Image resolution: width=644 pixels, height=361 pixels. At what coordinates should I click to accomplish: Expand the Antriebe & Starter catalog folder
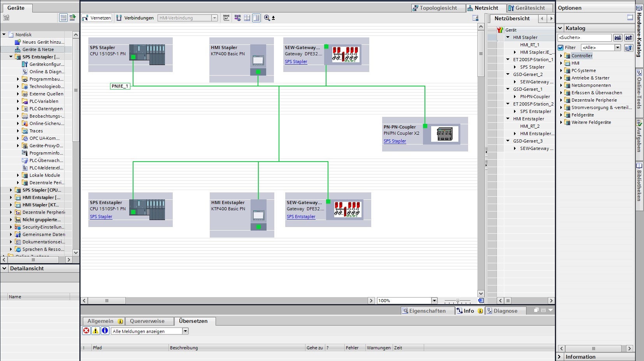pyautogui.click(x=561, y=78)
